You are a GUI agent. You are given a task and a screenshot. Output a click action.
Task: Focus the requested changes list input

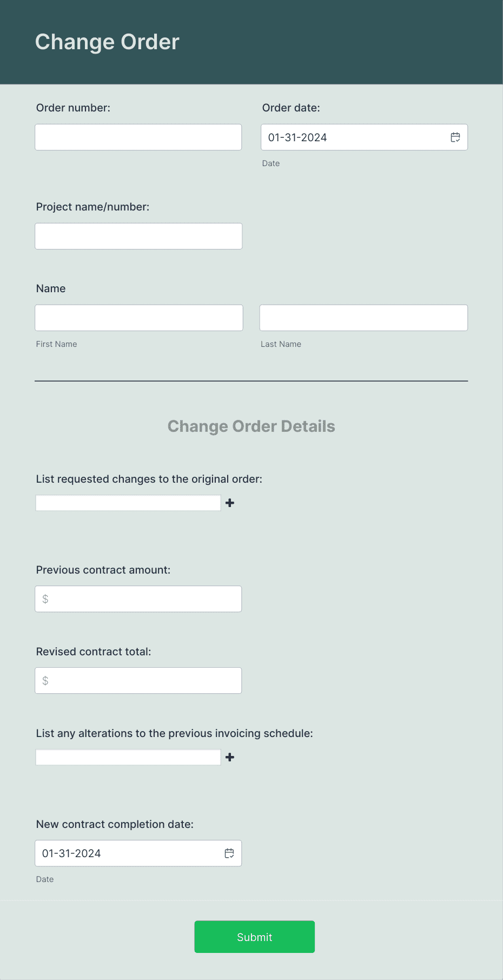tap(128, 503)
